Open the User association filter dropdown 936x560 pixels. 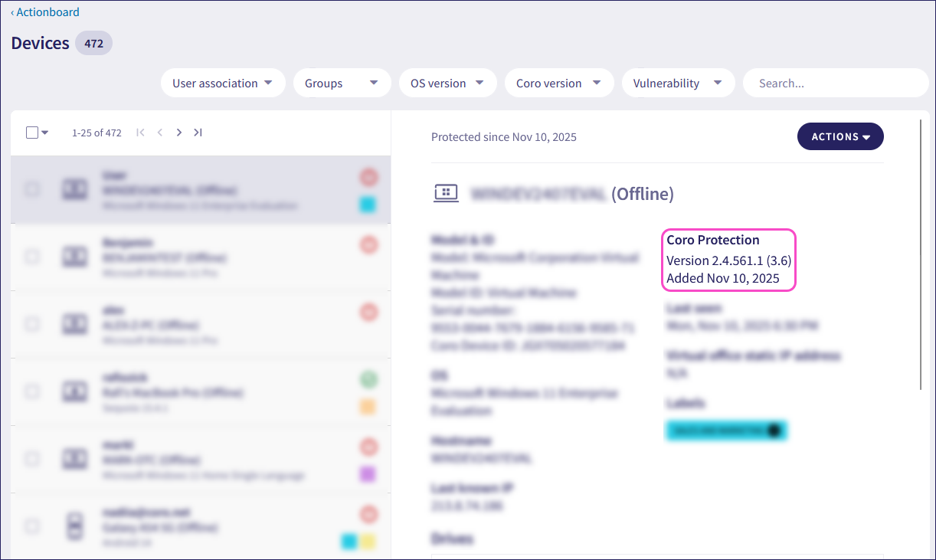[x=223, y=84]
